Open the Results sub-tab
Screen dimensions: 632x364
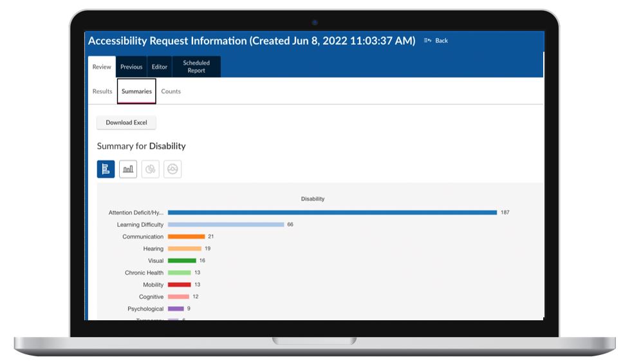[102, 91]
